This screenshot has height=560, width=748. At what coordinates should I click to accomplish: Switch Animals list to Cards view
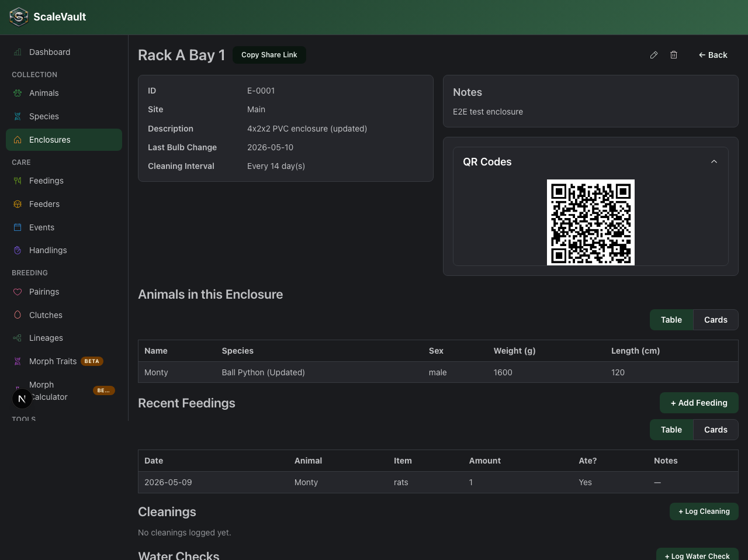[x=716, y=320]
